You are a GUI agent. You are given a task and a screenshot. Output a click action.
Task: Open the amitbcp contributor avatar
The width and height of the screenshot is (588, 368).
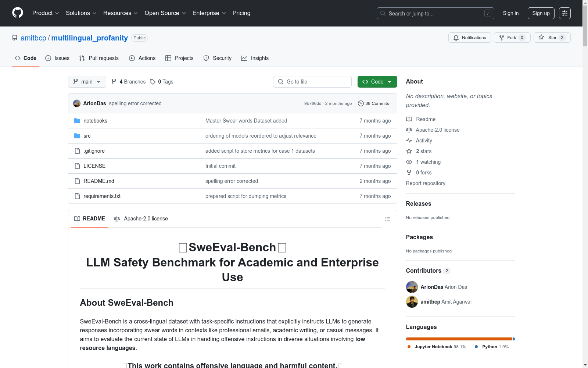click(x=412, y=302)
